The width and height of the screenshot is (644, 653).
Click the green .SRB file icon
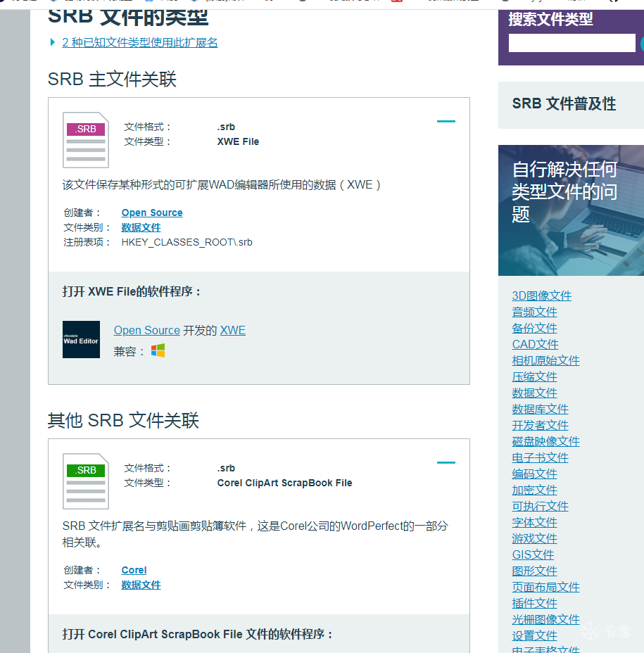[86, 481]
